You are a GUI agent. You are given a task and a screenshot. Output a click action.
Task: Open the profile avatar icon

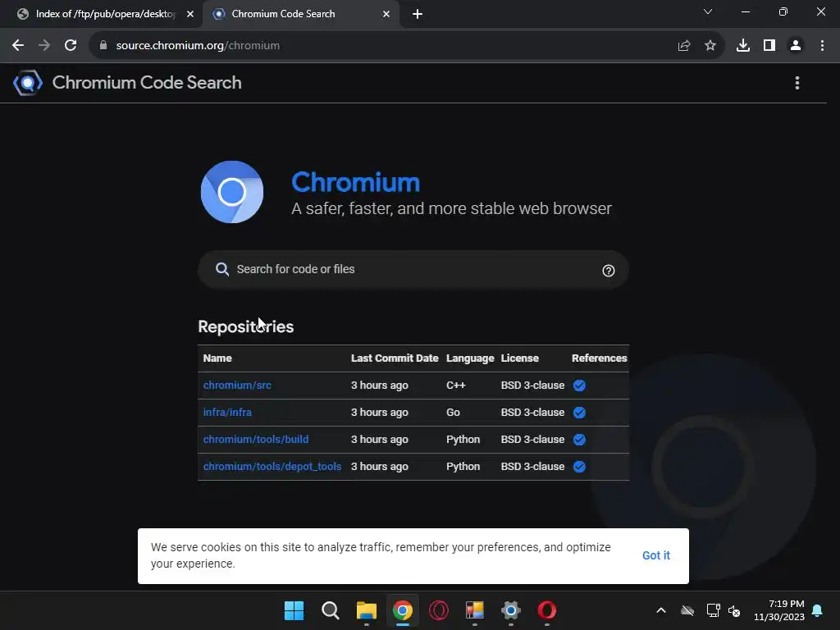(x=796, y=46)
